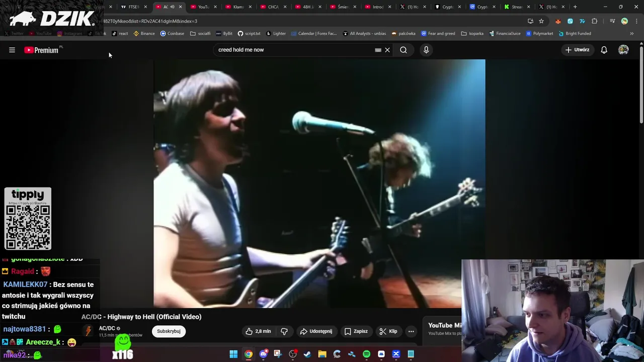Share the video via Udostępnij

[316, 331]
